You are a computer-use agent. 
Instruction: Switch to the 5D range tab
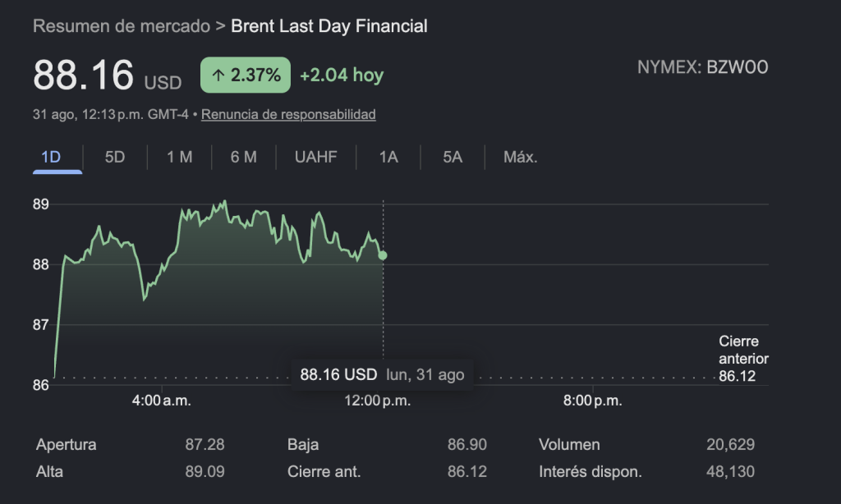115,157
